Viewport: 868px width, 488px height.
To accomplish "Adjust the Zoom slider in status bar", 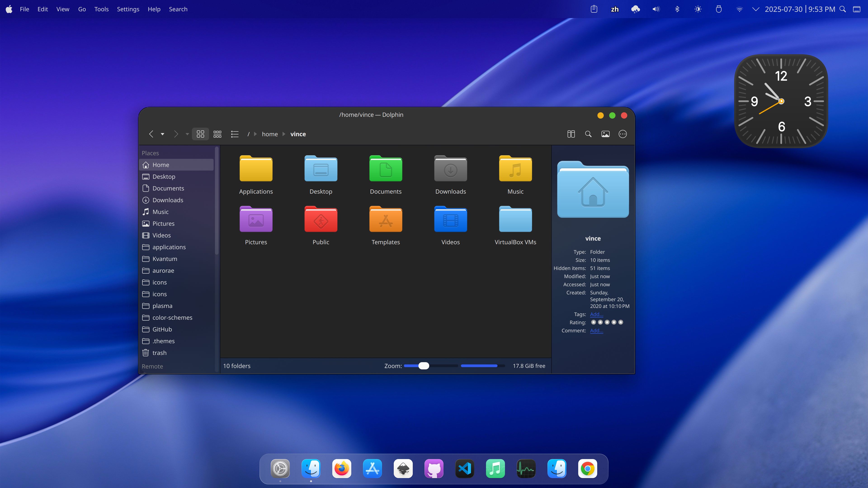I will click(424, 366).
